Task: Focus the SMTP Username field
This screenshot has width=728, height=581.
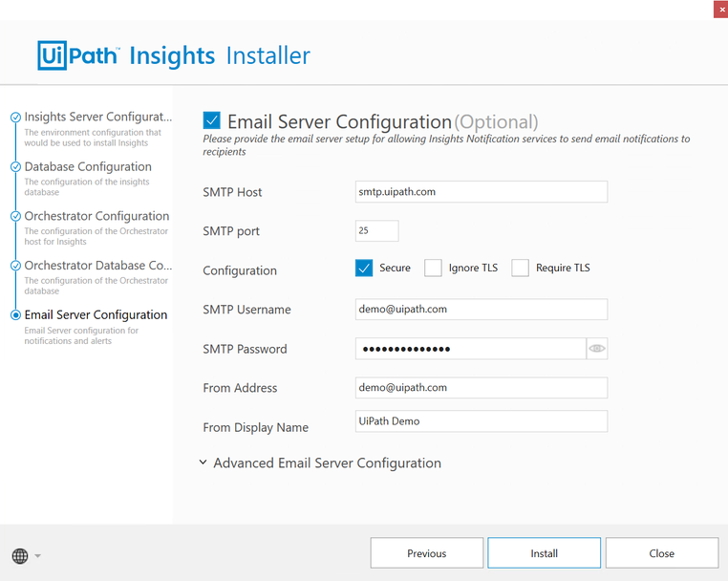Action: coord(482,310)
